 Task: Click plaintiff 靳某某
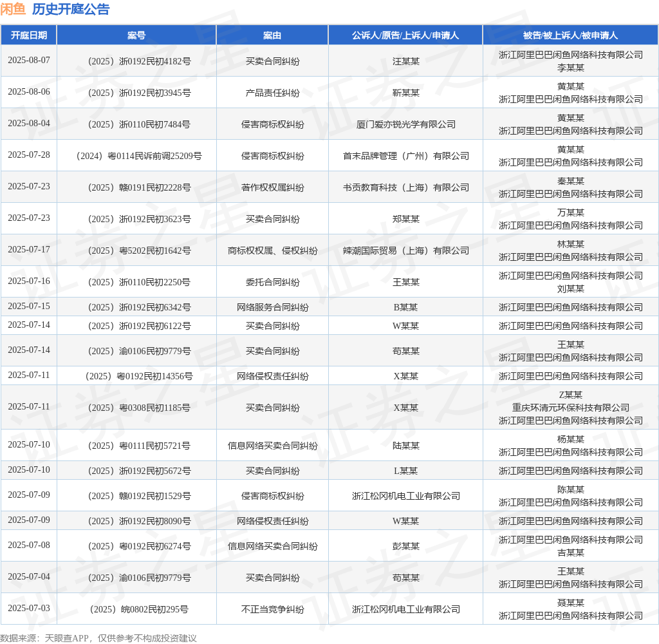(405, 93)
